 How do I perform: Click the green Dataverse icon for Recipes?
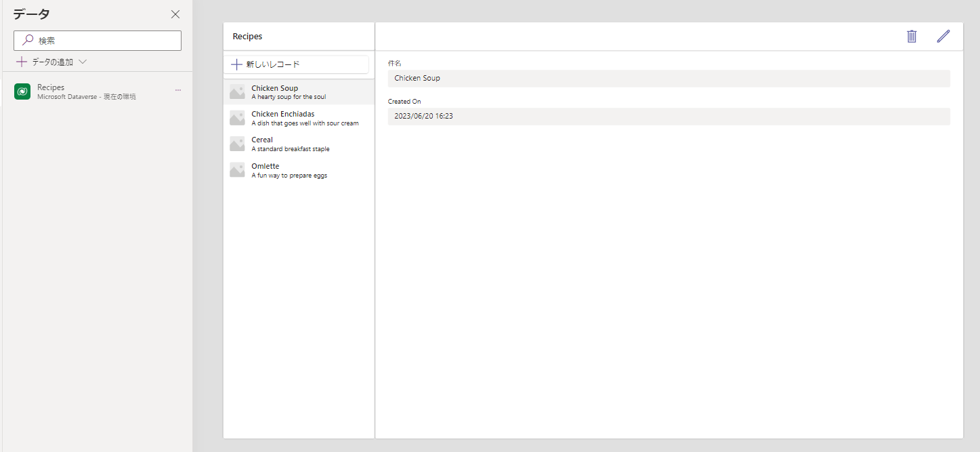(x=22, y=91)
